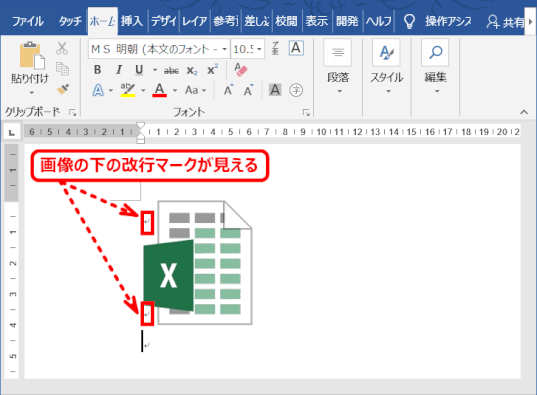
Task: Switch to the Design (デザイン) tab
Action: click(164, 21)
